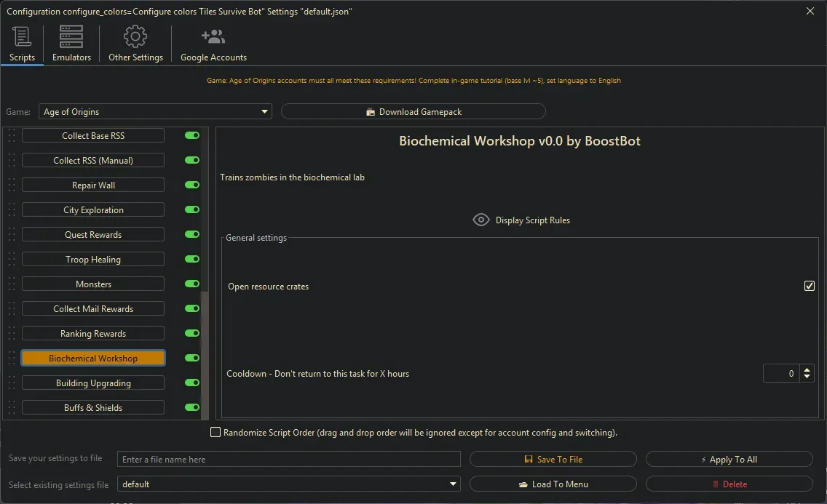Click drag handle next to Monsters script
This screenshot has width=827, height=504.
click(12, 284)
